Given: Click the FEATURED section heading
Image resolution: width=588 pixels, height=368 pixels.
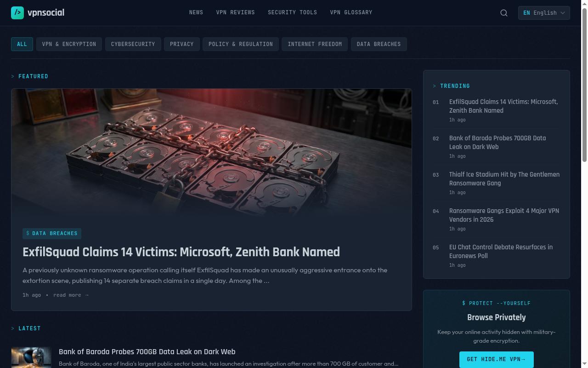Looking at the screenshot, I should [33, 76].
